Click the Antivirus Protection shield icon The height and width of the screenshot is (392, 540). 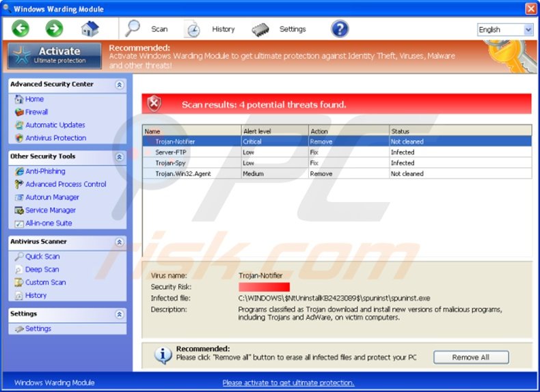(x=19, y=138)
